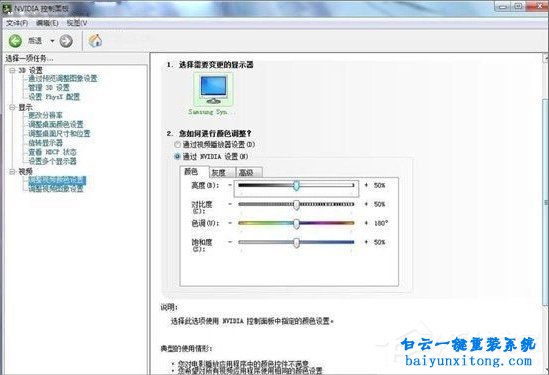
Task: Select 通过 NVIDIA 设置 radio button
Action: click(x=178, y=156)
